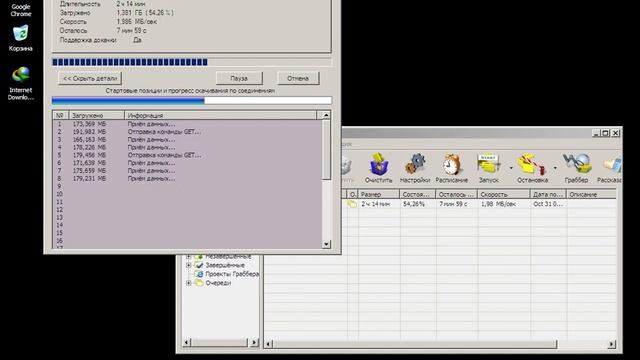640x360 pixels.
Task: Click the № column header
Action: (x=60, y=116)
